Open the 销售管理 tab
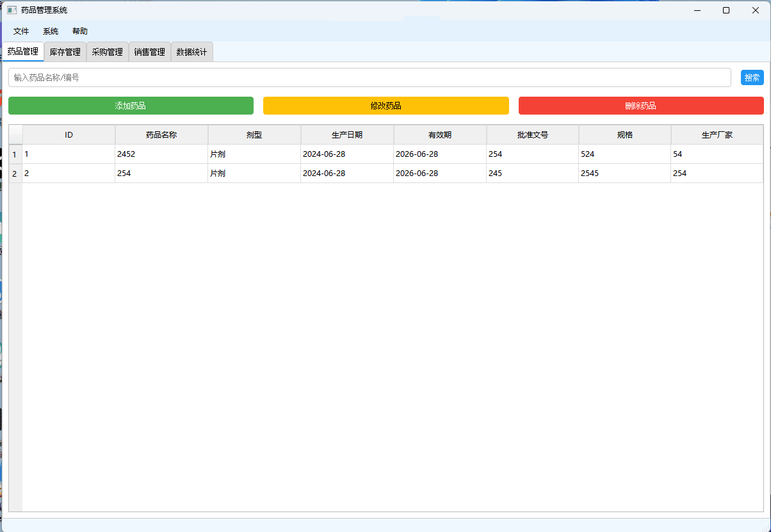Image resolution: width=771 pixels, height=532 pixels. (150, 52)
